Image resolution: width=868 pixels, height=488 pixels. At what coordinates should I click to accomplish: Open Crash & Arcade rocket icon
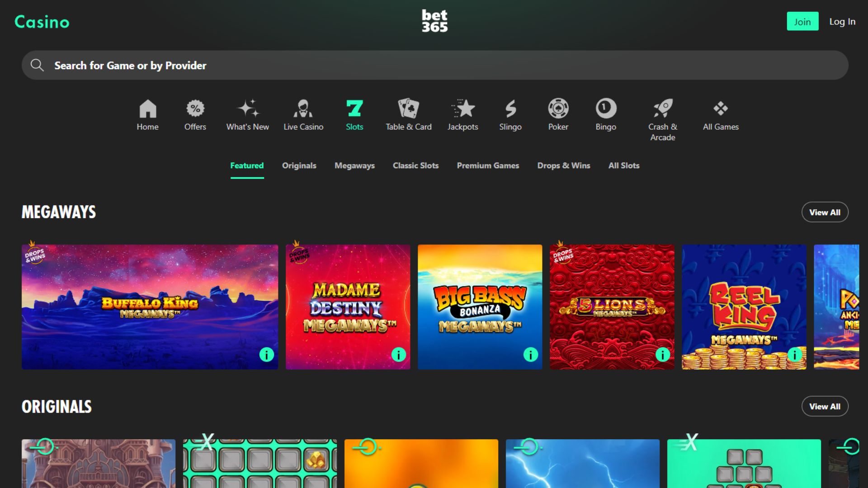[663, 108]
